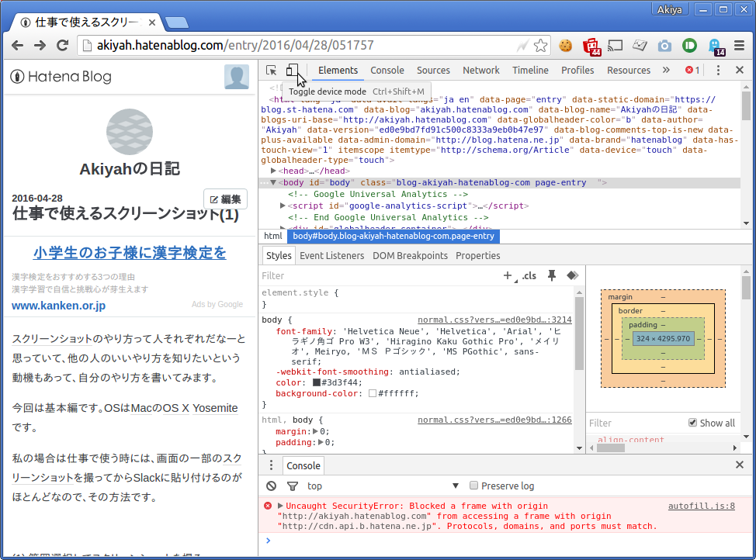The image size is (756, 560).
Task: Open the cookie extension icon
Action: point(566,45)
